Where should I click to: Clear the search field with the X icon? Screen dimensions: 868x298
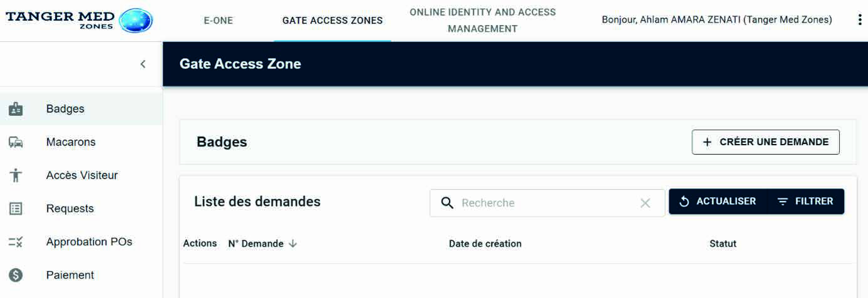[x=645, y=203]
